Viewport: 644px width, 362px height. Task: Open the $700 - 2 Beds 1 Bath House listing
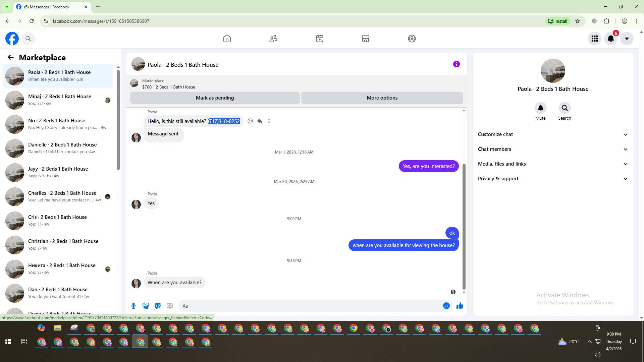169,87
